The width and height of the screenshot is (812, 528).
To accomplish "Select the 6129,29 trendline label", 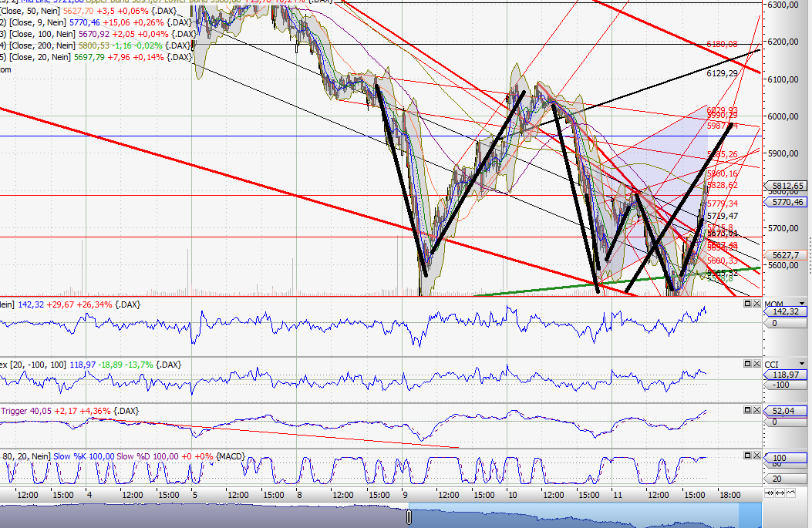I will tap(722, 73).
